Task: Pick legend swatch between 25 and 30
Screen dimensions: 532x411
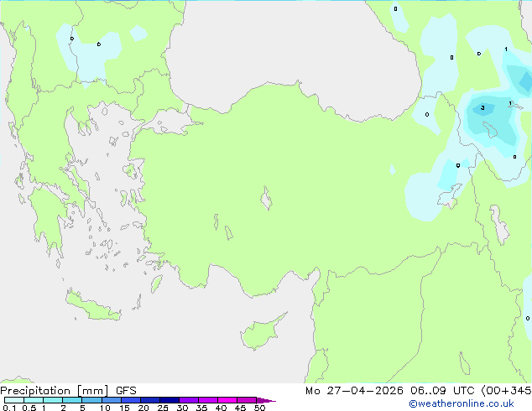Action: 169,400
